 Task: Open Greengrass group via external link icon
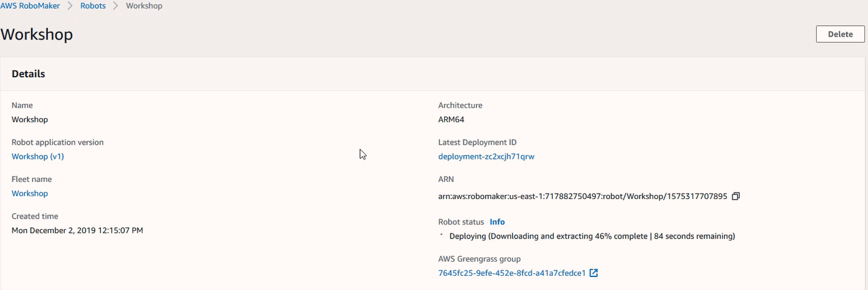tap(594, 273)
